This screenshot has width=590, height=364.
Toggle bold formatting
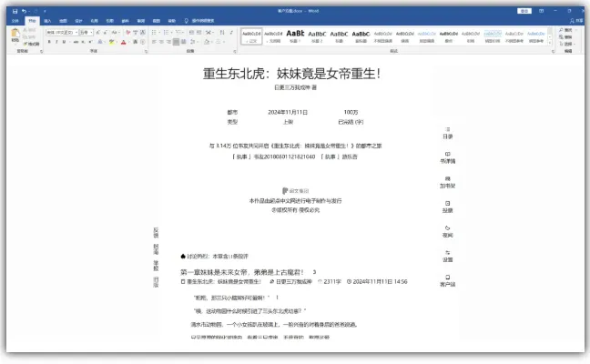point(49,42)
